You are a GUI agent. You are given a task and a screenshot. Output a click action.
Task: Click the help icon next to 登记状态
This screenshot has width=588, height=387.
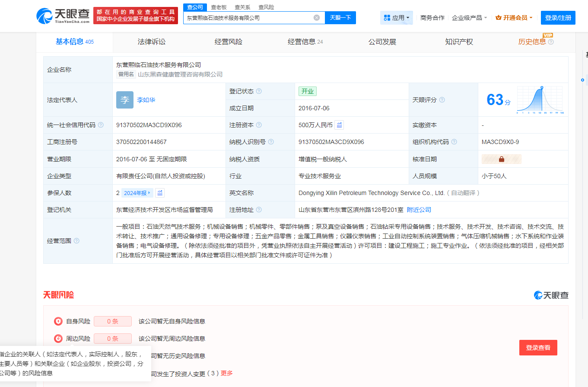[259, 91]
